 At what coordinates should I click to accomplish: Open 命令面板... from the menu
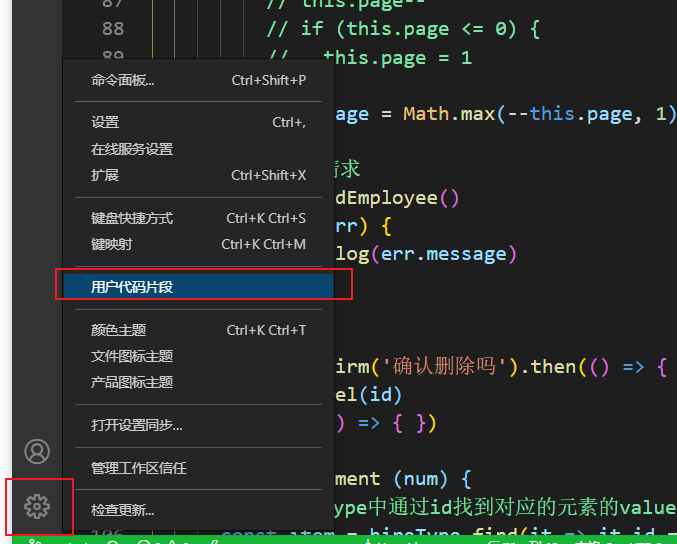coord(198,80)
